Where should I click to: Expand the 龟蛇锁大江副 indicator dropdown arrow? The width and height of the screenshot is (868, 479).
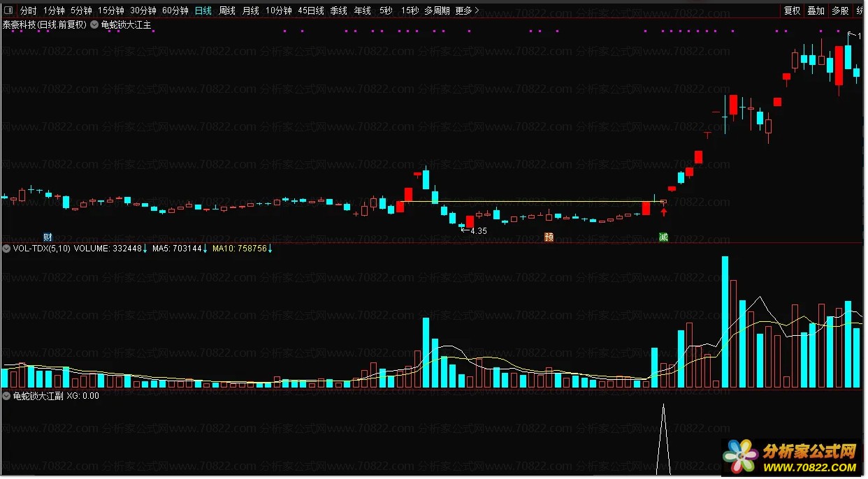tap(7, 395)
